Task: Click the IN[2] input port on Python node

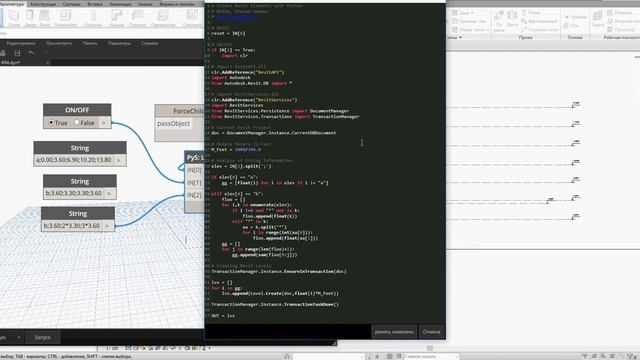Action: (194, 195)
